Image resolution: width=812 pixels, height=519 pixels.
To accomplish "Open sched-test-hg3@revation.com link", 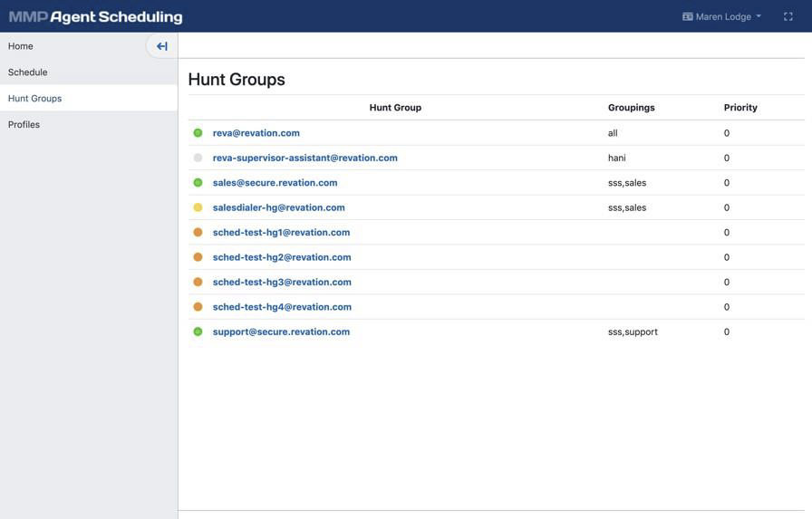I will pos(282,282).
